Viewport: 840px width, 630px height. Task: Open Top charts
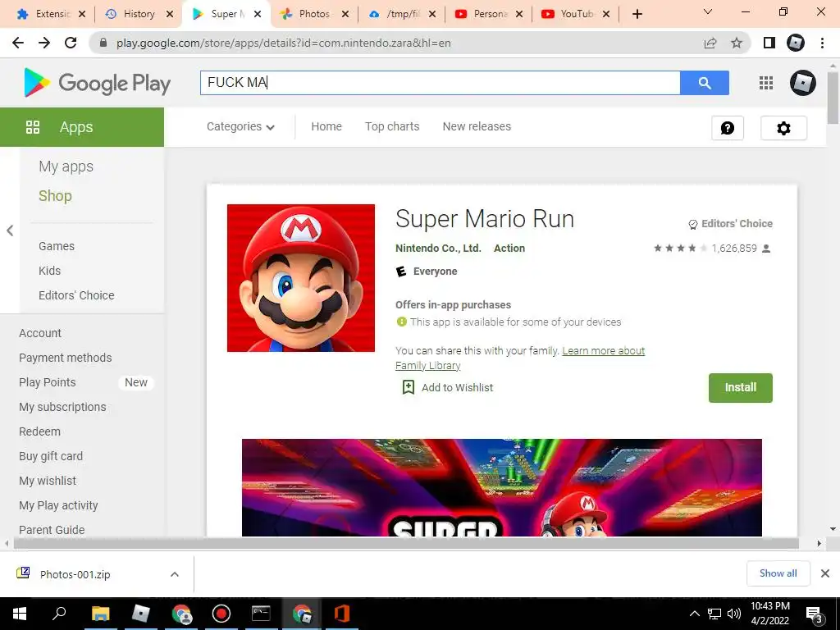point(392,126)
